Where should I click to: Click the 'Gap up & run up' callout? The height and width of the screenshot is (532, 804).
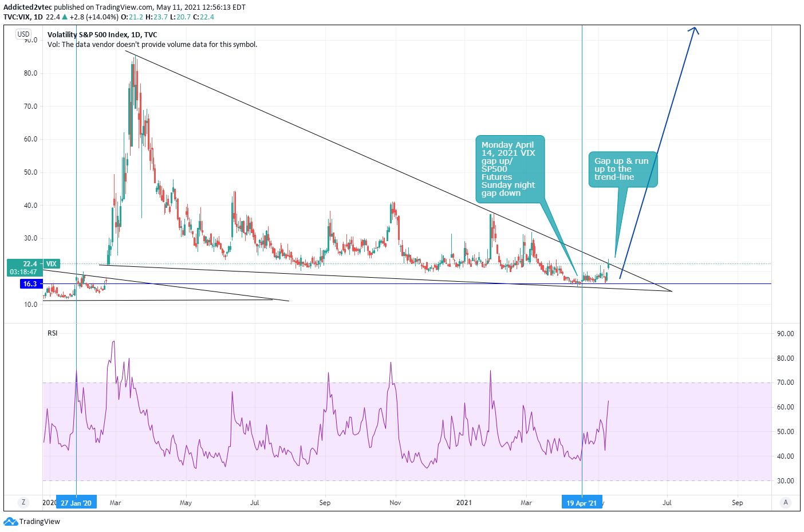tap(623, 170)
